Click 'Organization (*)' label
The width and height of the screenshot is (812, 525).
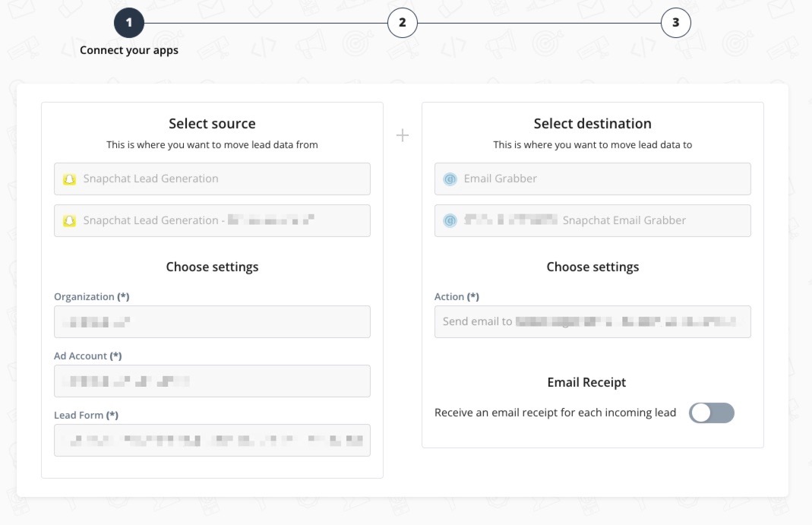coord(92,296)
